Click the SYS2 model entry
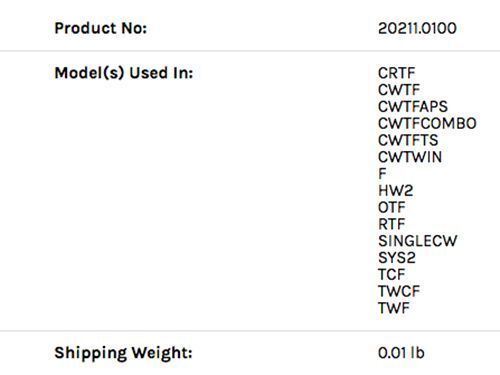 click(x=397, y=258)
